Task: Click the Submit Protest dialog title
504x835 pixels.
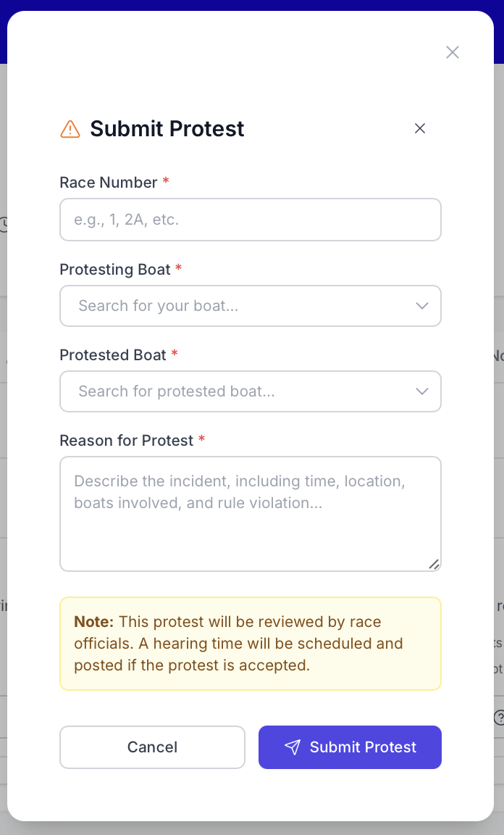Action: [x=167, y=129]
